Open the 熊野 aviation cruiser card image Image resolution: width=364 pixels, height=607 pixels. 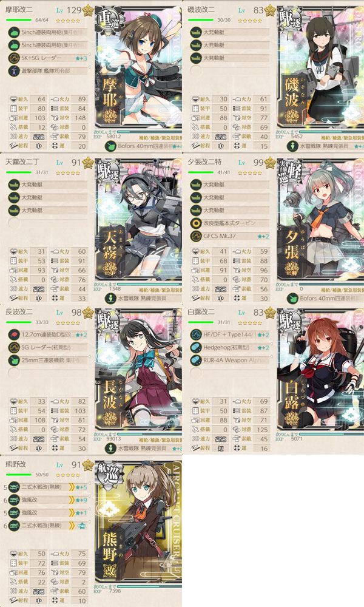point(138,529)
